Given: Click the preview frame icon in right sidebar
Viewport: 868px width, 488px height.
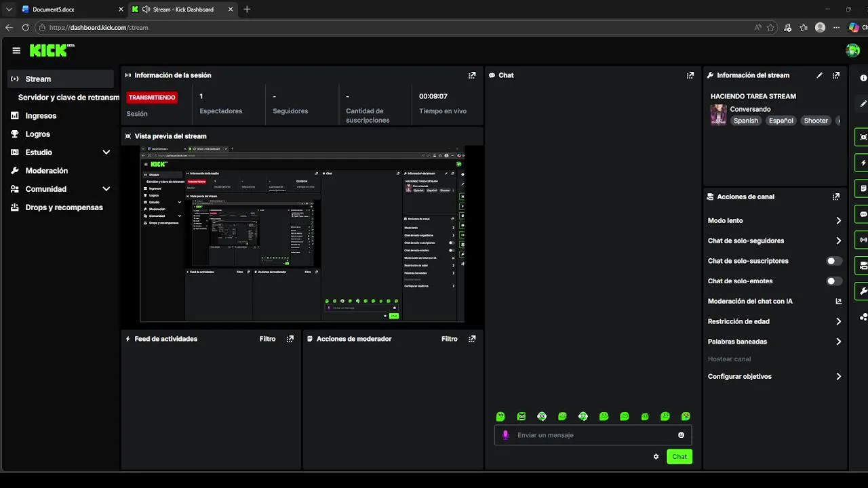Looking at the screenshot, I should click(863, 137).
